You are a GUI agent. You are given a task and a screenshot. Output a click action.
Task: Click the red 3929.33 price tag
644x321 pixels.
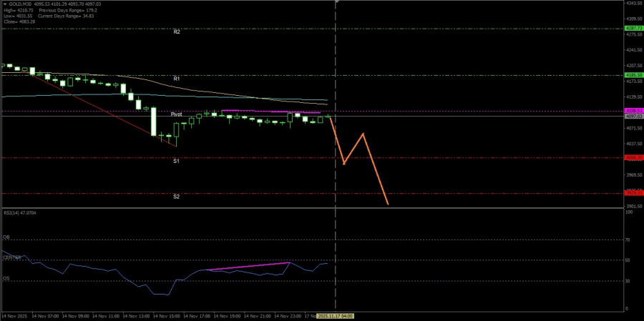coord(633,192)
